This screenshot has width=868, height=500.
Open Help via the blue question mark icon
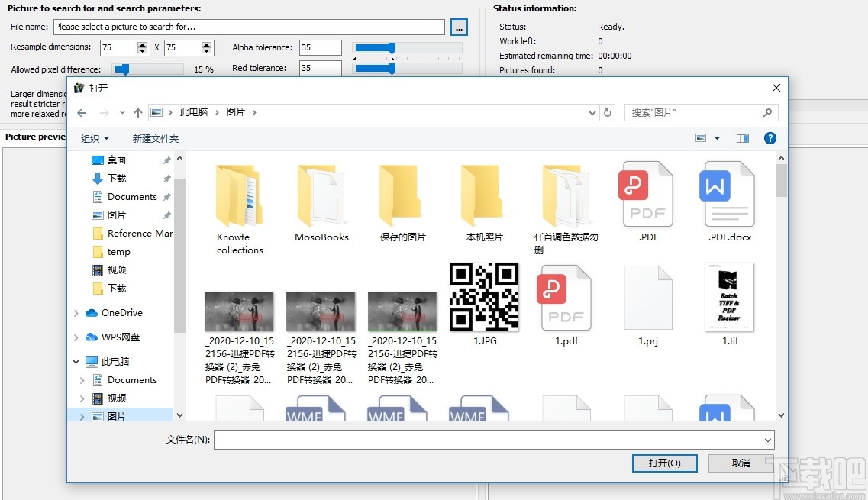770,138
